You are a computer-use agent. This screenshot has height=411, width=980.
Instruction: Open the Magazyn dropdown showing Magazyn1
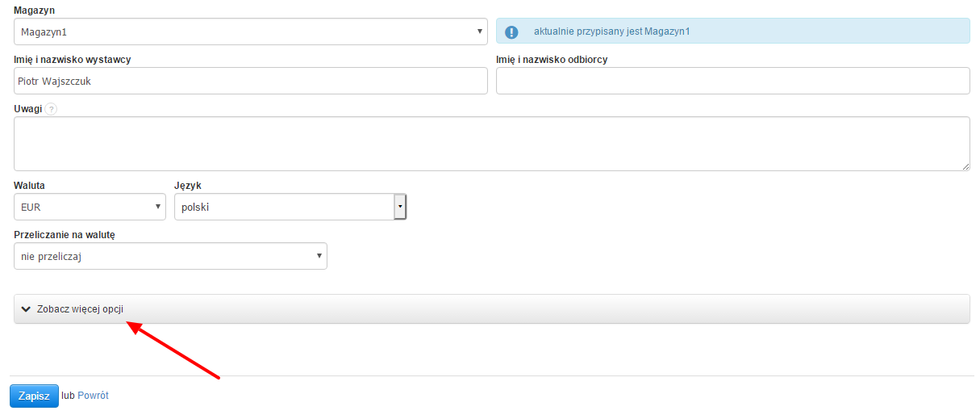pyautogui.click(x=250, y=32)
